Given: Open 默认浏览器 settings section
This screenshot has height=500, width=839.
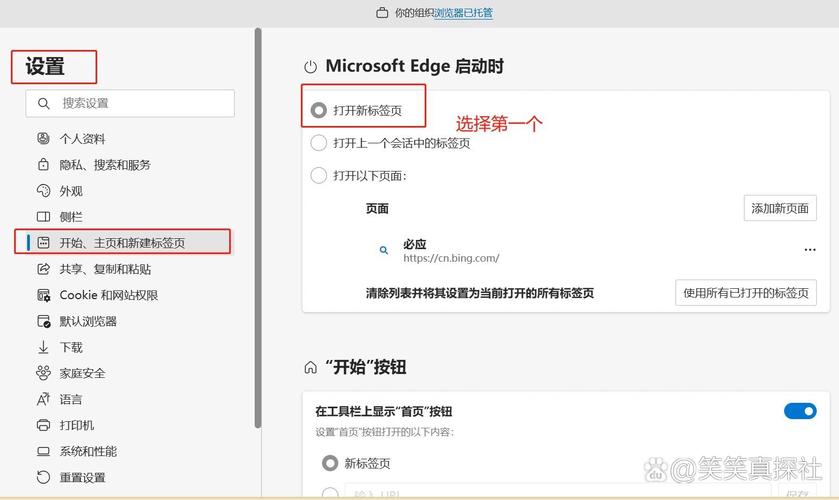Looking at the screenshot, I should click(x=88, y=321).
